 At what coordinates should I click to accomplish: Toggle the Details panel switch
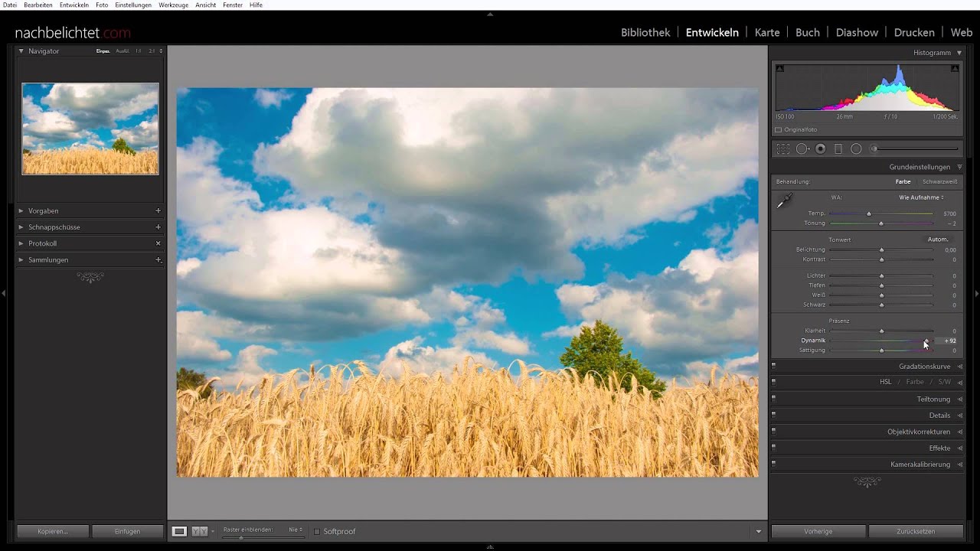point(774,416)
